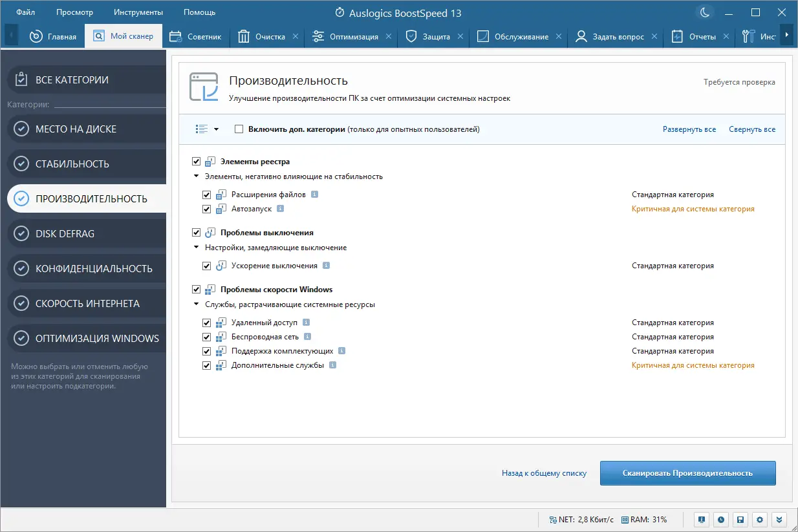The image size is (798, 532).
Task: Click the clock scheduler icon in status bar
Action: [x=720, y=519]
